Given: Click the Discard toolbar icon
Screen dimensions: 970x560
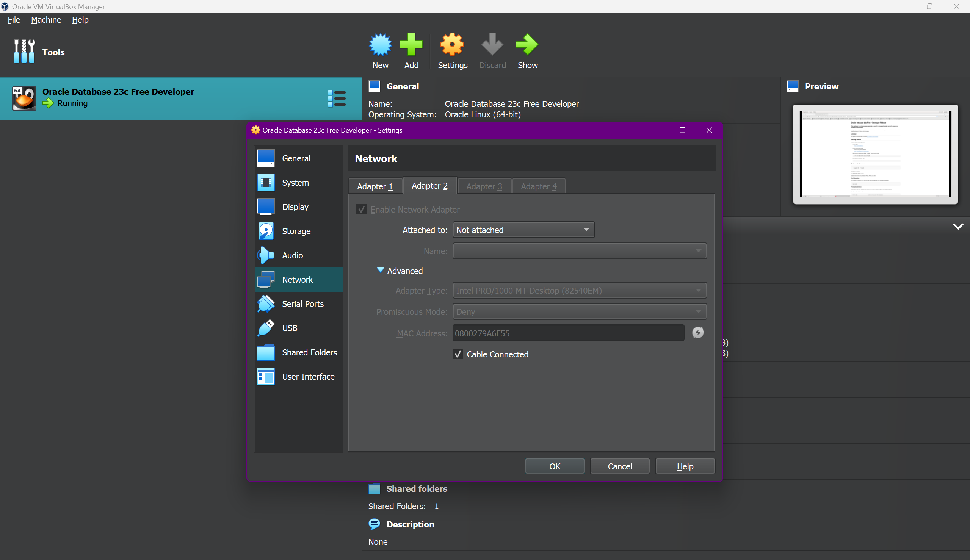Looking at the screenshot, I should [x=492, y=45].
